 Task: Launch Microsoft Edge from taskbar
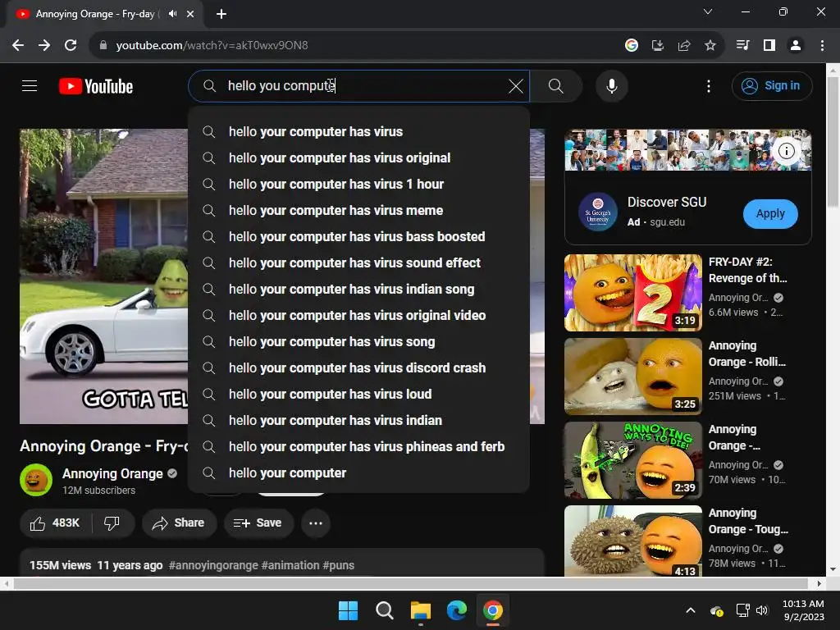456,610
